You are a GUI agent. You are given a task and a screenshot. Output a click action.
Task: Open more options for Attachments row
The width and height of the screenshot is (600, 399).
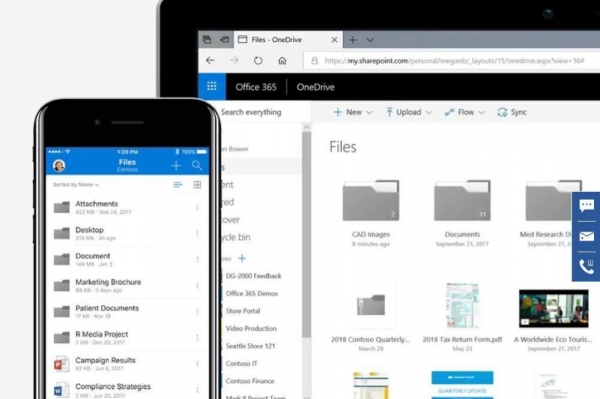197,207
